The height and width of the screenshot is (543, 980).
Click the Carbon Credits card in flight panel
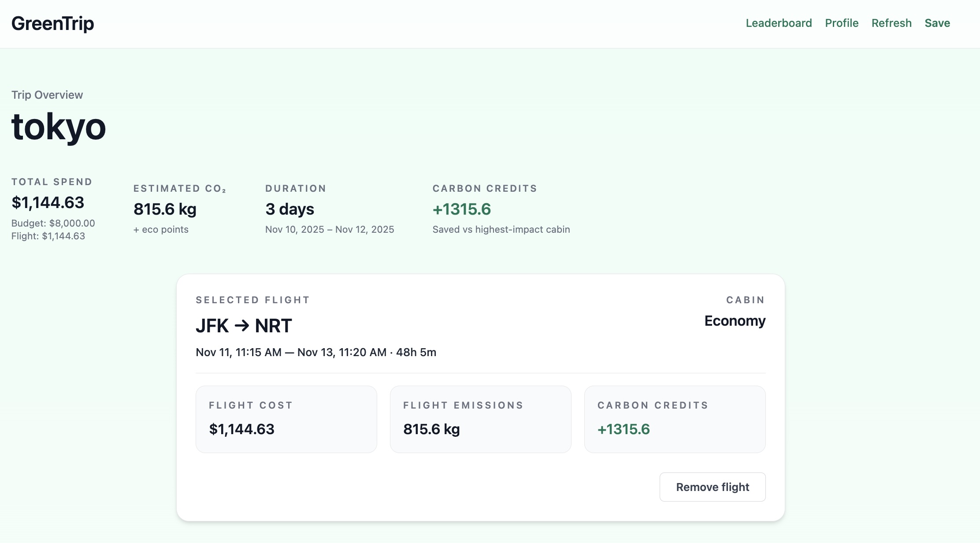tap(675, 419)
